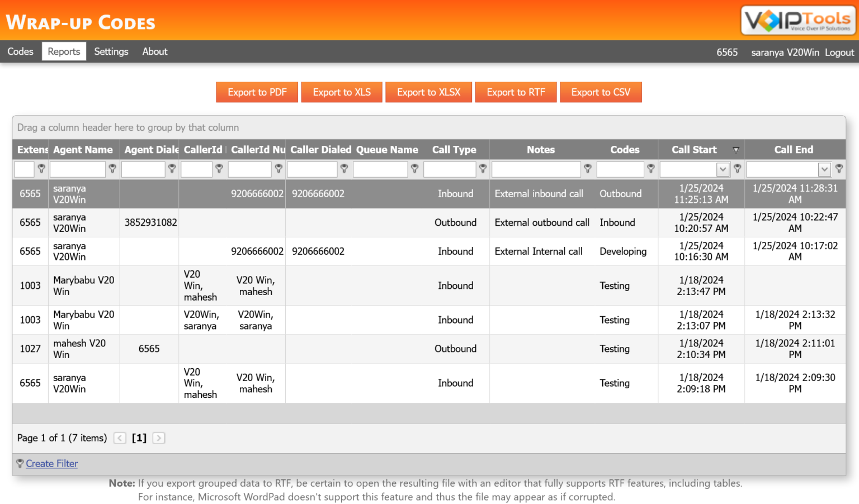Click the previous page arrow icon
This screenshot has width=859, height=504.
coord(120,438)
